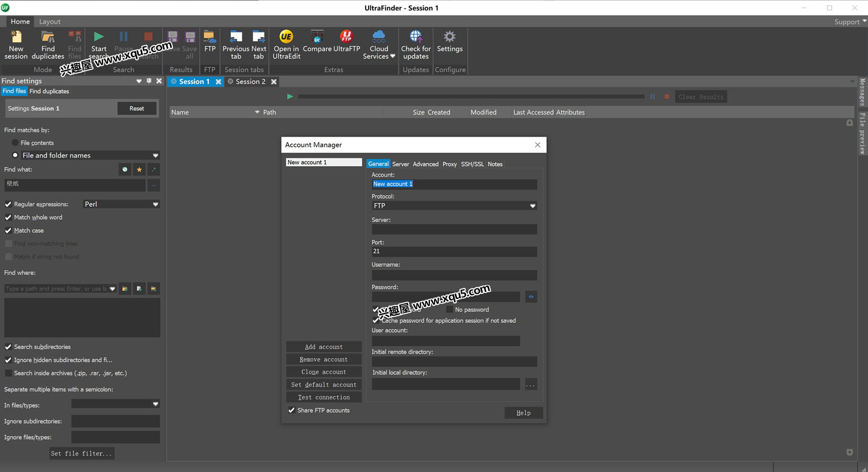Viewport: 868px width, 472px height.
Task: Open the Server tab in Account Manager
Action: coord(400,164)
